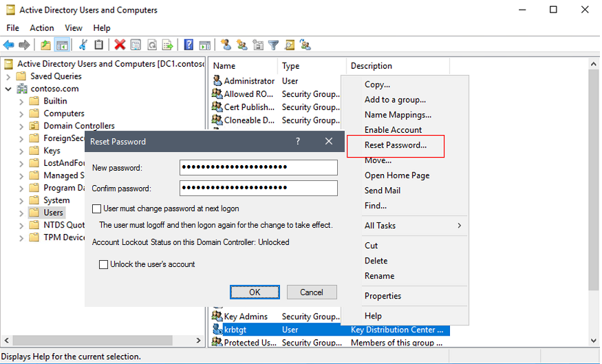Click the Find objects toolbar icon
Image resolution: width=602 pixels, height=364 pixels.
pyautogui.click(x=290, y=45)
